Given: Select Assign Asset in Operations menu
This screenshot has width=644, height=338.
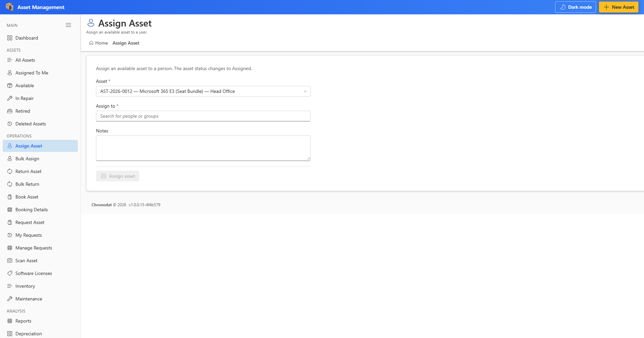Looking at the screenshot, I should point(40,146).
